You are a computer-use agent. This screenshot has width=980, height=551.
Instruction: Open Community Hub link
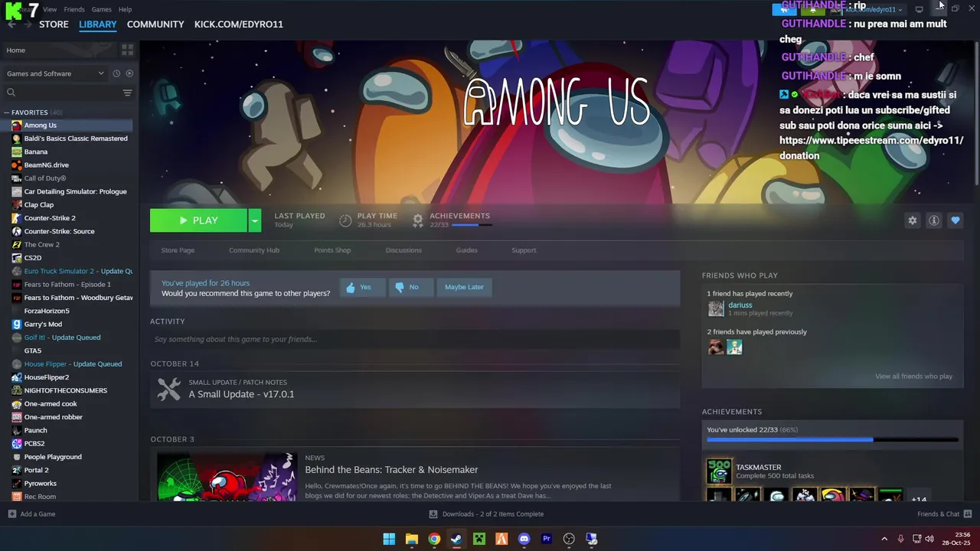[x=254, y=250]
